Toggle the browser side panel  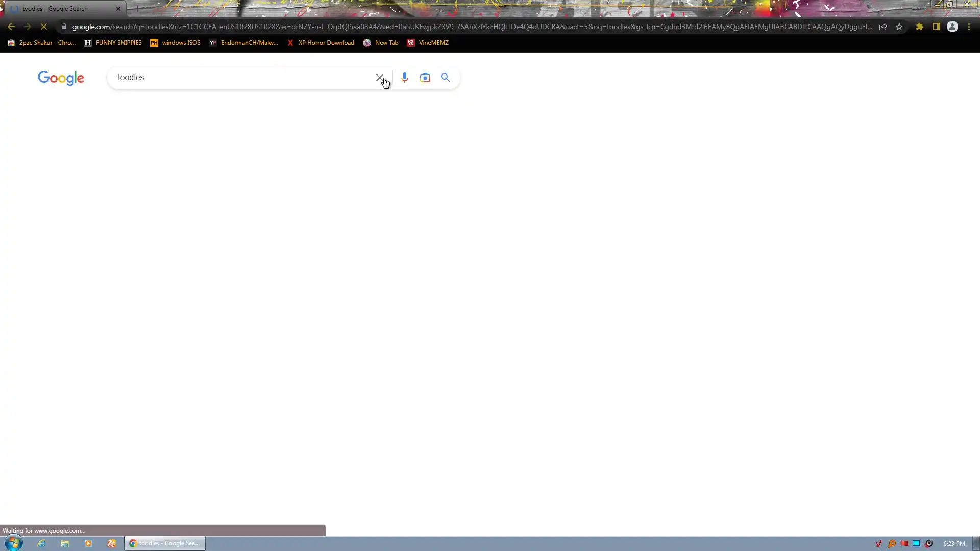(x=936, y=27)
